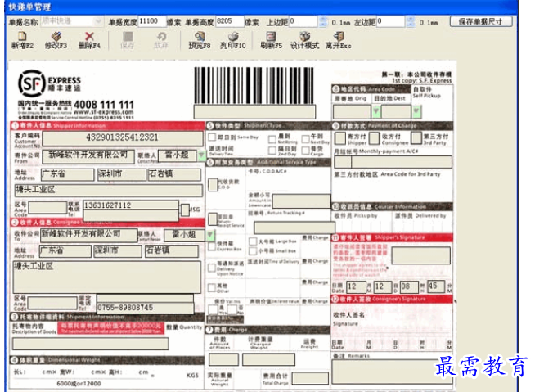Click the 单据宽度 width field
This screenshot has width=535, height=392.
(152, 21)
